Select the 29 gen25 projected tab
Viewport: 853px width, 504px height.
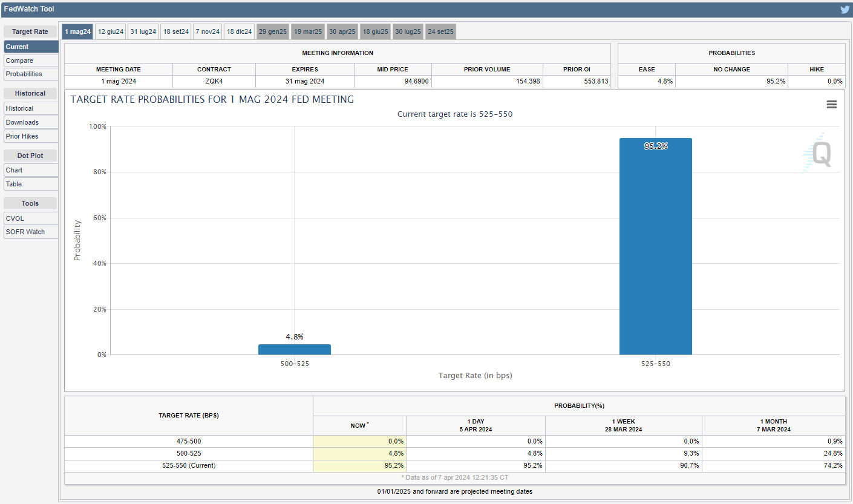273,31
